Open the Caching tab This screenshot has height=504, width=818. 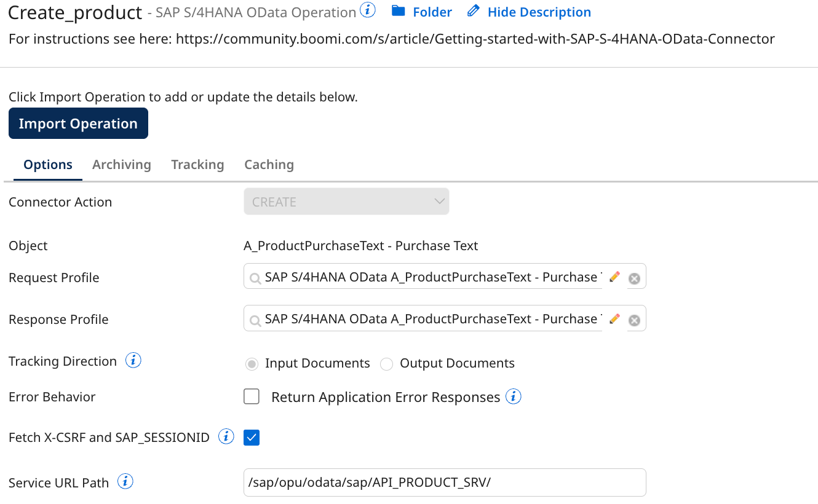(269, 164)
